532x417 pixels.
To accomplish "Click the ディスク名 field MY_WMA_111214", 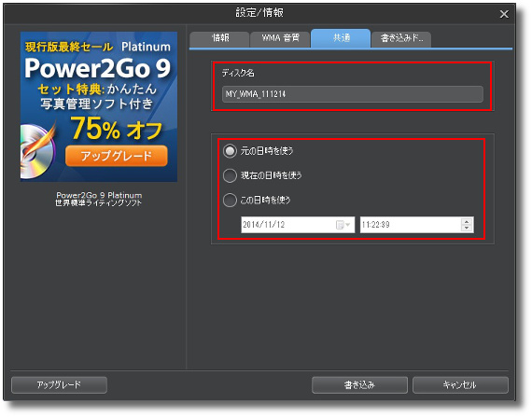I will pyautogui.click(x=353, y=94).
